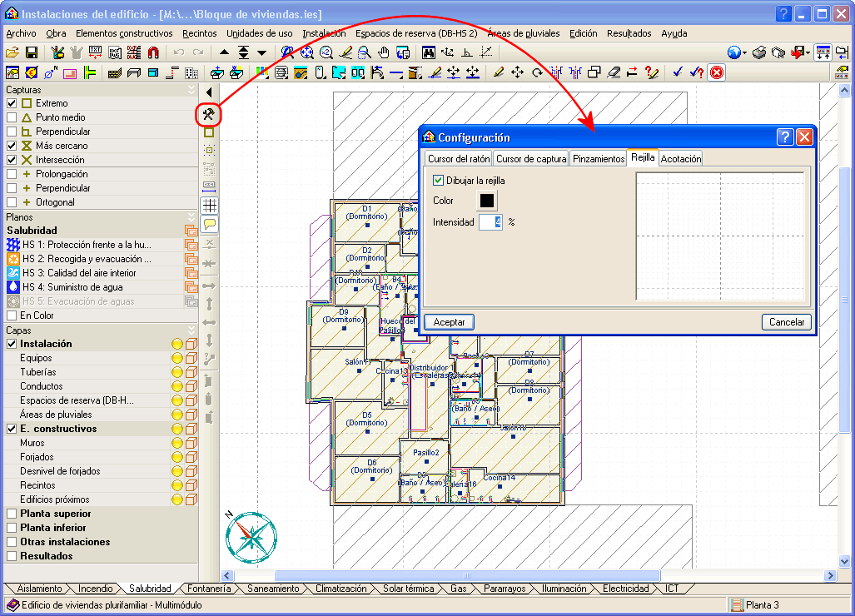Collapse the Capturas panel chevron
855x616 pixels.
point(191,89)
